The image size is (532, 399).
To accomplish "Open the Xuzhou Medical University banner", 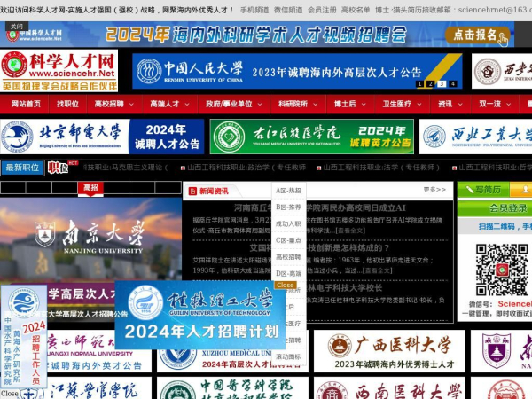I will click(232, 360).
